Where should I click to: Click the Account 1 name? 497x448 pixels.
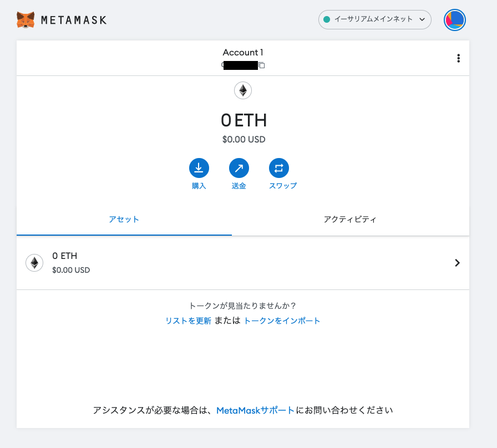243,52
